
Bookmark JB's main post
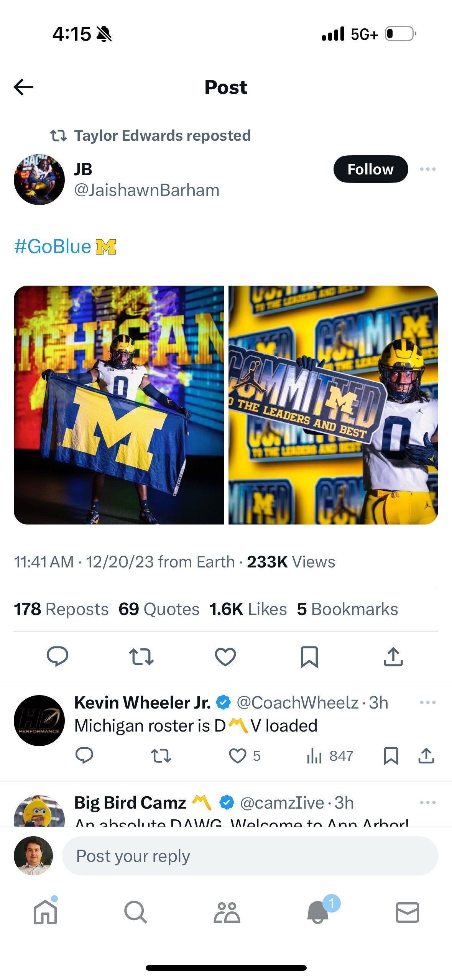click(x=309, y=656)
